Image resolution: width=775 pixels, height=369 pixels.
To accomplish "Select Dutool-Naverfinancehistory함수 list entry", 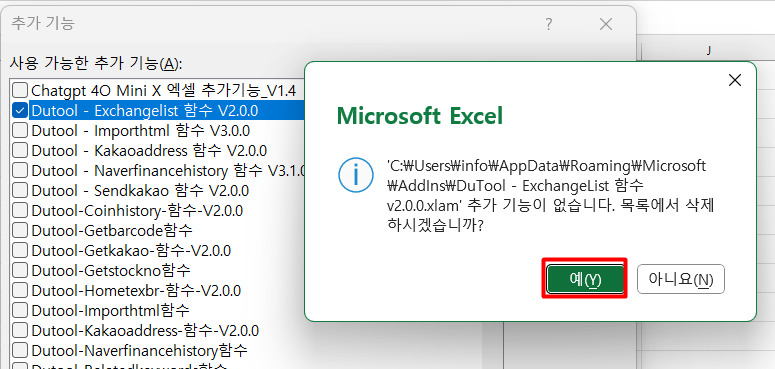I will (x=139, y=350).
